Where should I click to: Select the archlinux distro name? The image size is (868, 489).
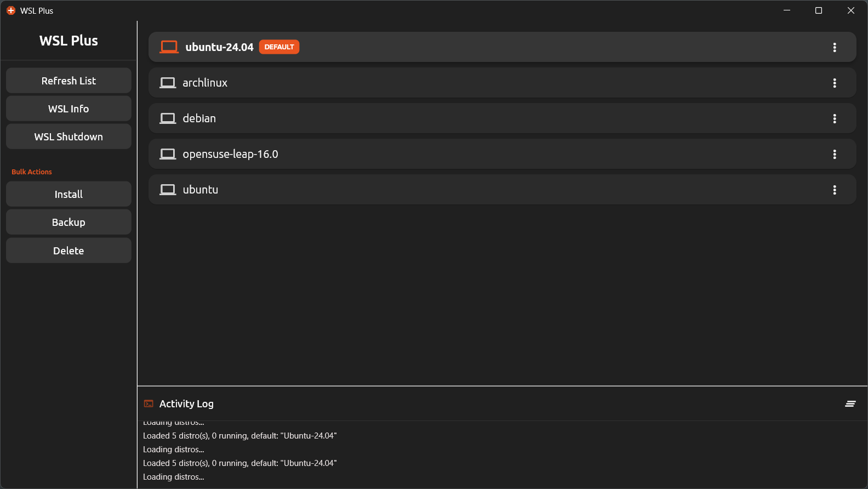[x=205, y=83]
